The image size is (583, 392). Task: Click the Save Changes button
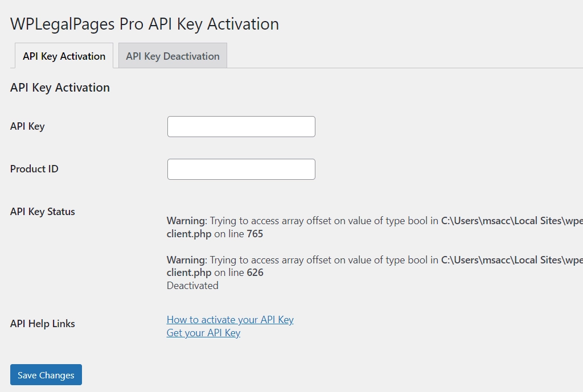(46, 374)
